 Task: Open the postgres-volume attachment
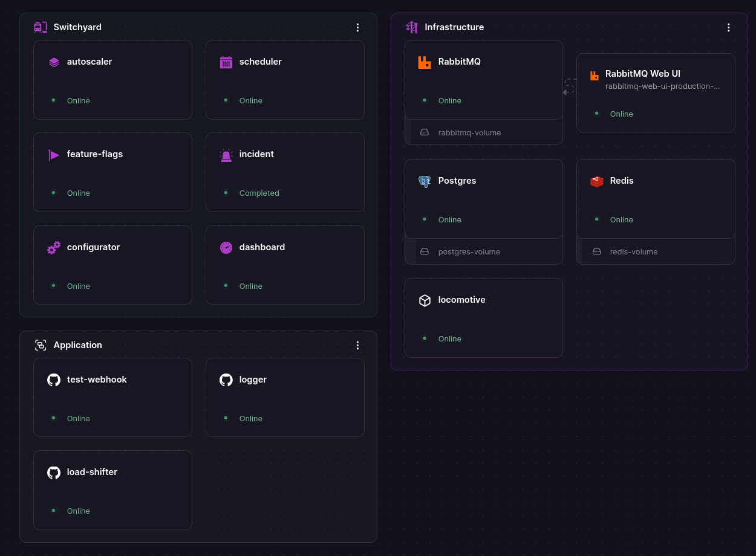pos(469,251)
